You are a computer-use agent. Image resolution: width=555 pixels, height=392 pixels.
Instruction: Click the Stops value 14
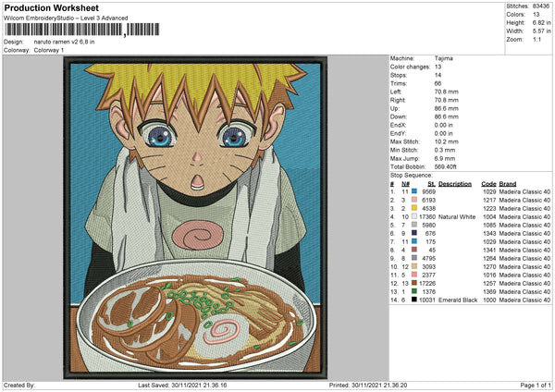click(x=438, y=75)
